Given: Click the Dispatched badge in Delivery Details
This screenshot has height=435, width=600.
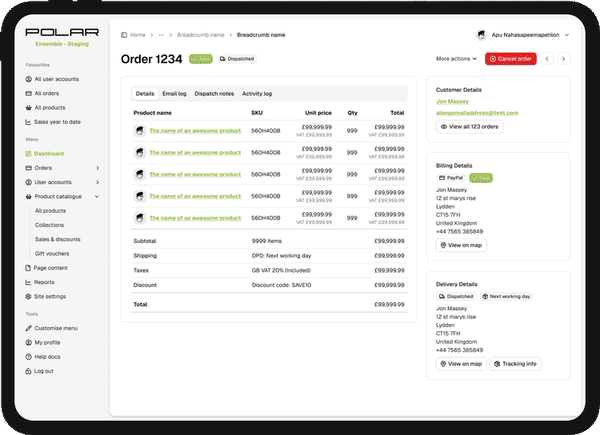Looking at the screenshot, I should [x=456, y=297].
